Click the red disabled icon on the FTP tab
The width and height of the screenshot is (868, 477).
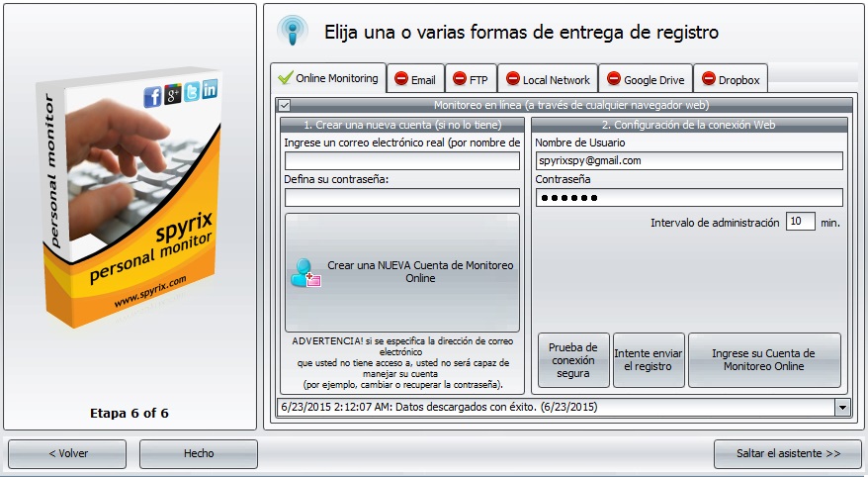click(460, 78)
